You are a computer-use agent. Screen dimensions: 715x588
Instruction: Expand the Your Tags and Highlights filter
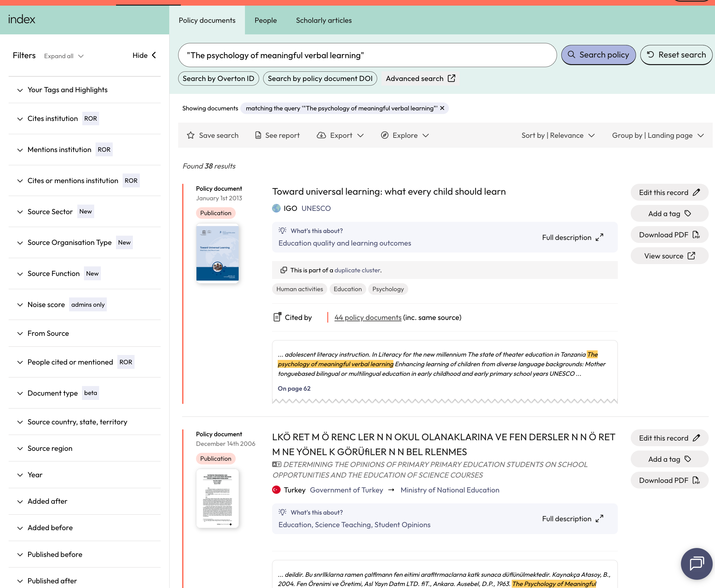pos(84,90)
